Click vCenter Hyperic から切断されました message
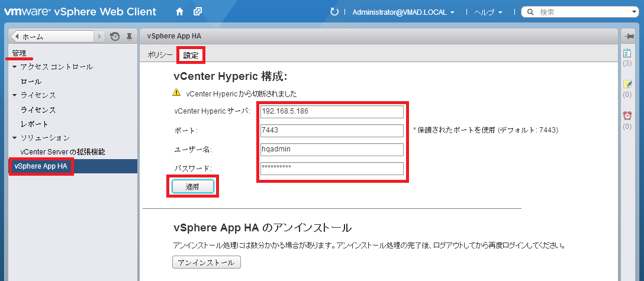Screen dimensions: 644x281 (241, 93)
